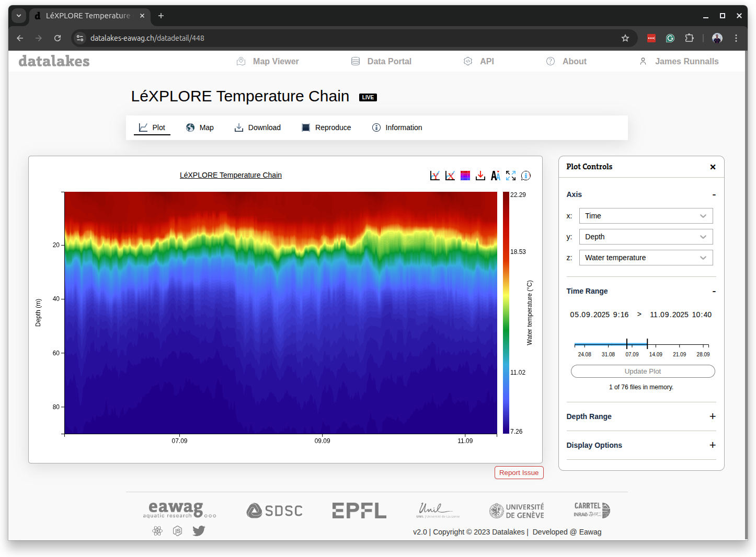Open About page in top navigation
Image resolution: width=756 pixels, height=557 pixels.
pos(566,61)
